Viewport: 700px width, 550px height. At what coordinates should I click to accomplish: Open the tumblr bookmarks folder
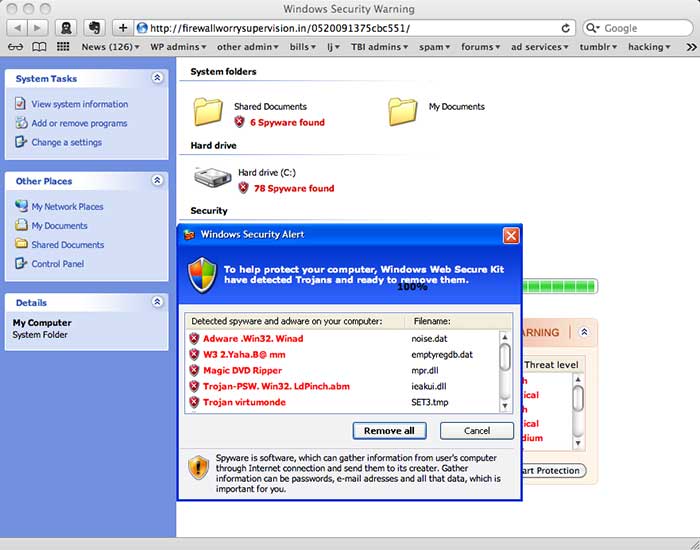pos(598,47)
